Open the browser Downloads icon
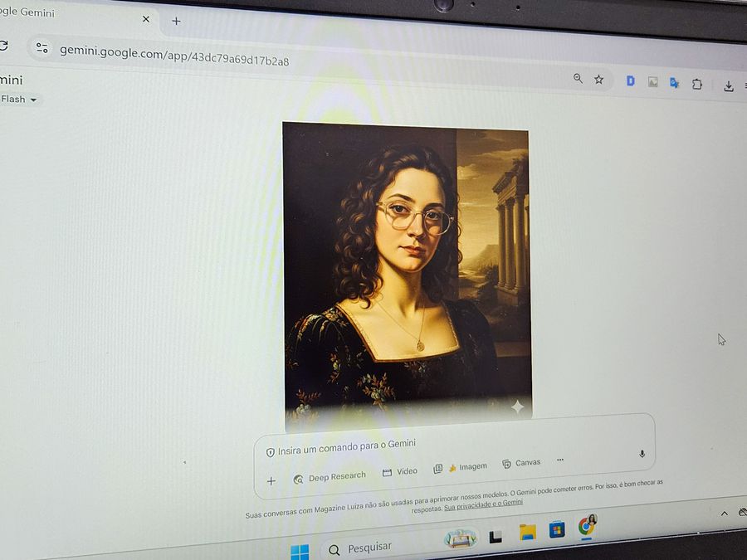Image resolution: width=747 pixels, height=560 pixels. [x=729, y=85]
